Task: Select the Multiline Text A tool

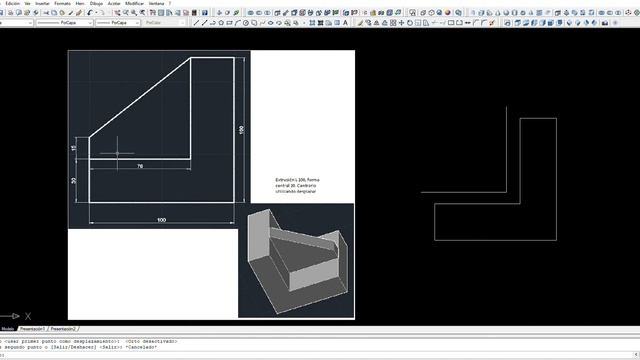Action: tap(345, 23)
